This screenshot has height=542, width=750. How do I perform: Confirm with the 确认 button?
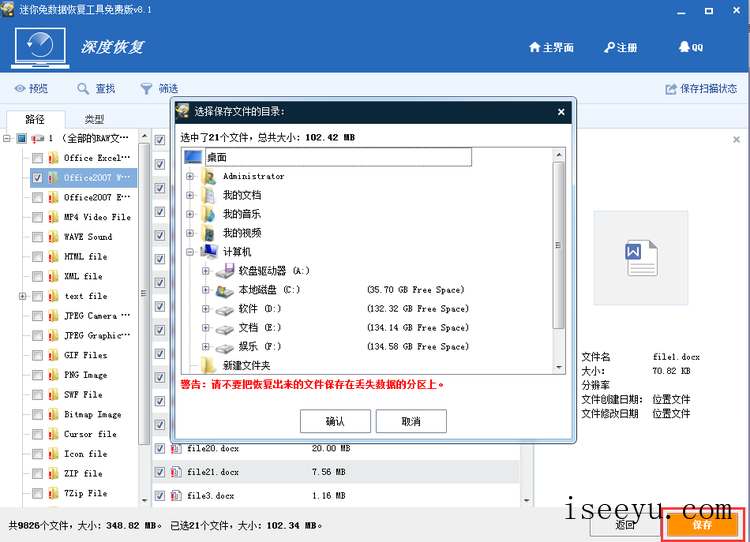[x=335, y=421]
